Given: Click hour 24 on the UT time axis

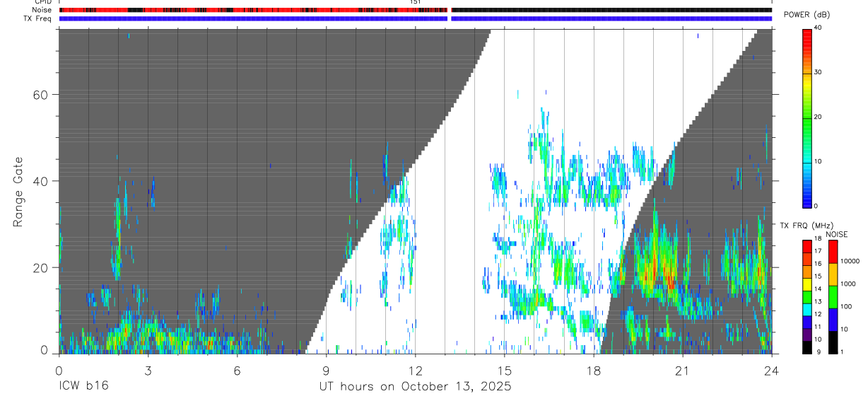Looking at the screenshot, I should 771,370.
